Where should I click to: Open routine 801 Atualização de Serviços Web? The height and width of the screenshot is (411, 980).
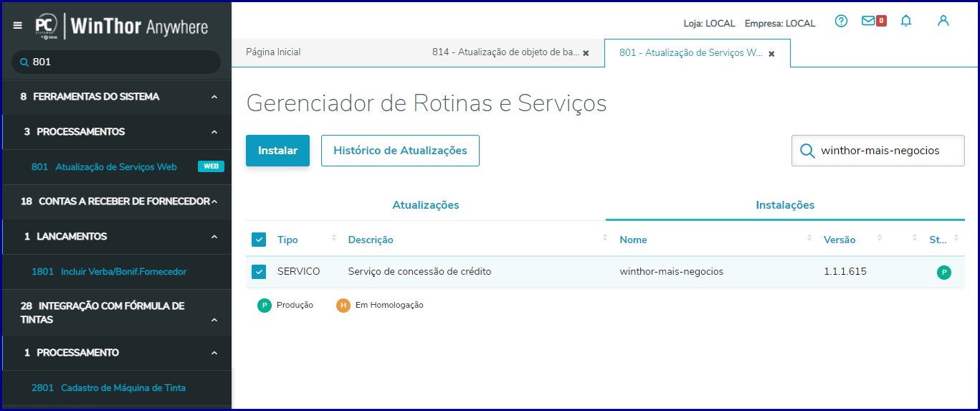(x=104, y=167)
